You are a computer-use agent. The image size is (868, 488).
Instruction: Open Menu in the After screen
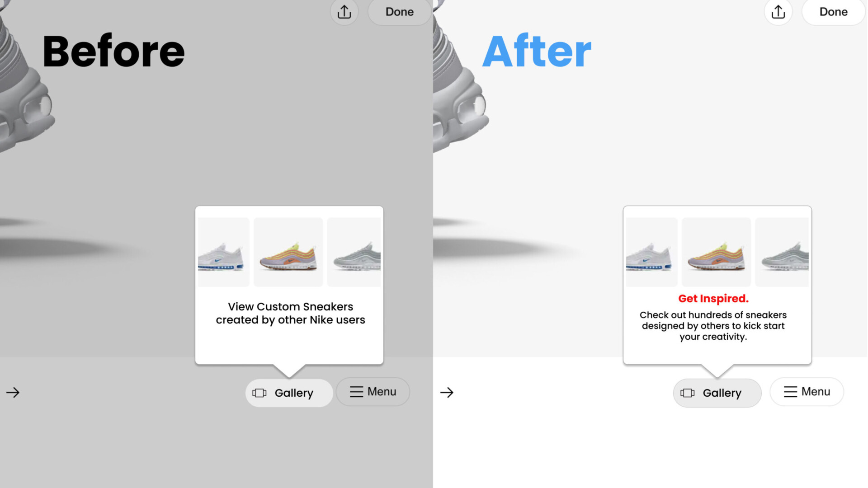(x=807, y=392)
